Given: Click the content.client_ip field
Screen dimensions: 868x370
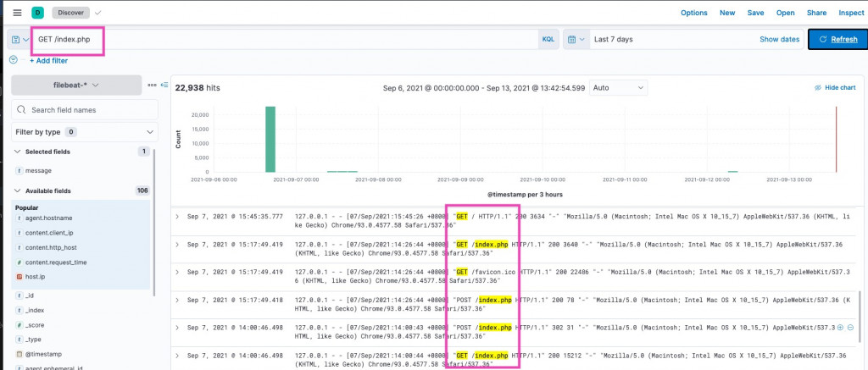Looking at the screenshot, I should (x=48, y=233).
